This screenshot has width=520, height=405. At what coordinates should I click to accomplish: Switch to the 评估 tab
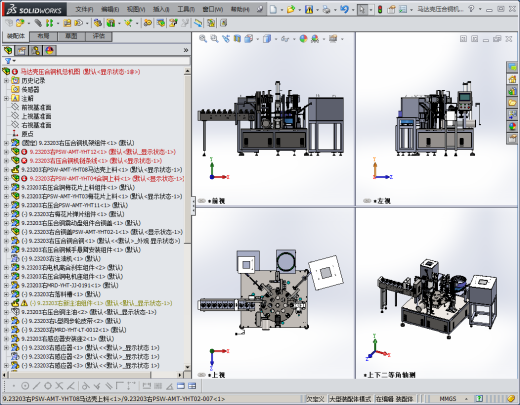coord(99,36)
